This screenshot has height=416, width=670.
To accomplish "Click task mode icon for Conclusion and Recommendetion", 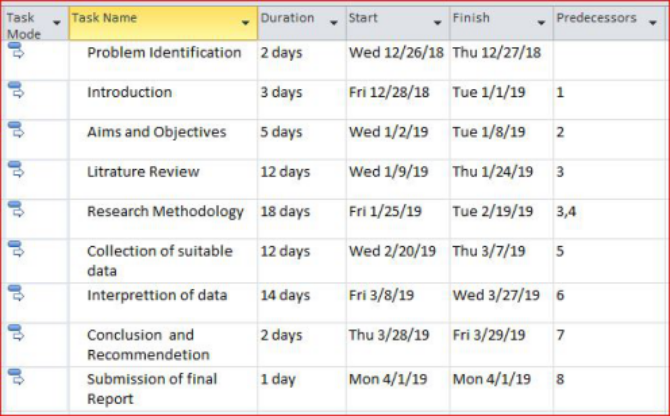I will [x=16, y=333].
